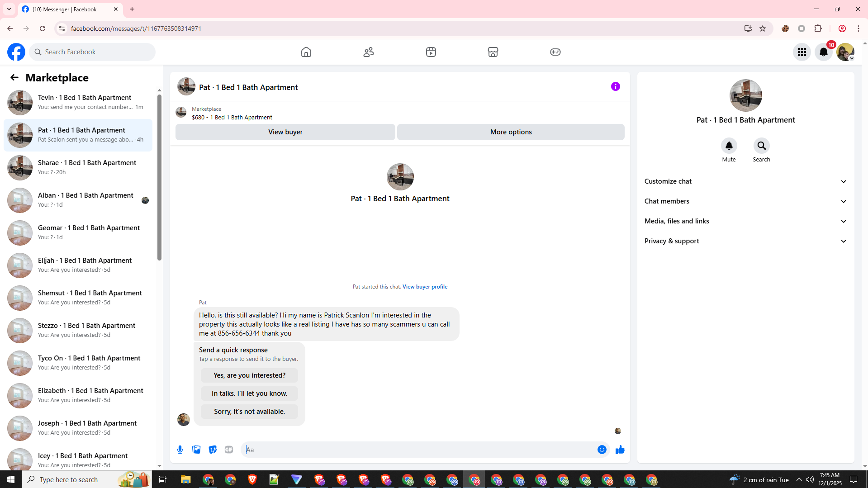This screenshot has height=488, width=868.
Task: Open the Windows notification center
Action: (x=854, y=479)
